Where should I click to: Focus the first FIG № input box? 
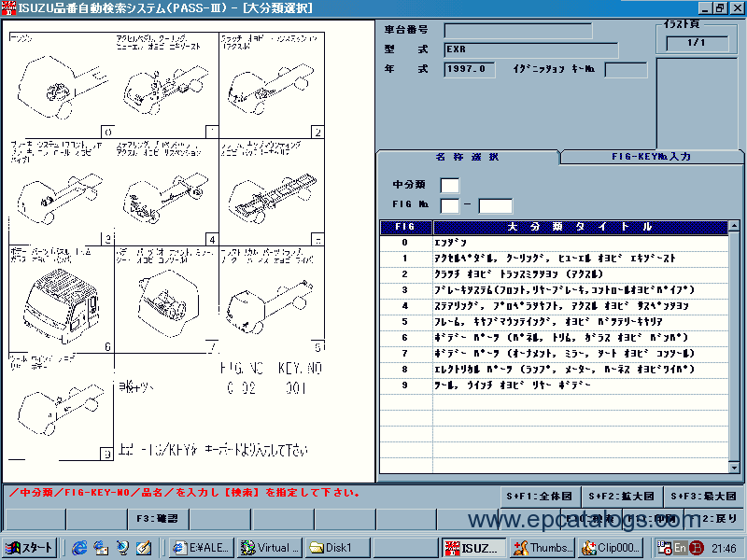click(x=450, y=206)
